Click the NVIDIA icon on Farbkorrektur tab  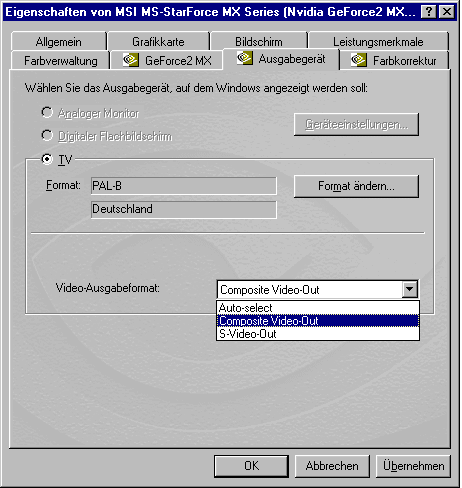tap(358, 60)
